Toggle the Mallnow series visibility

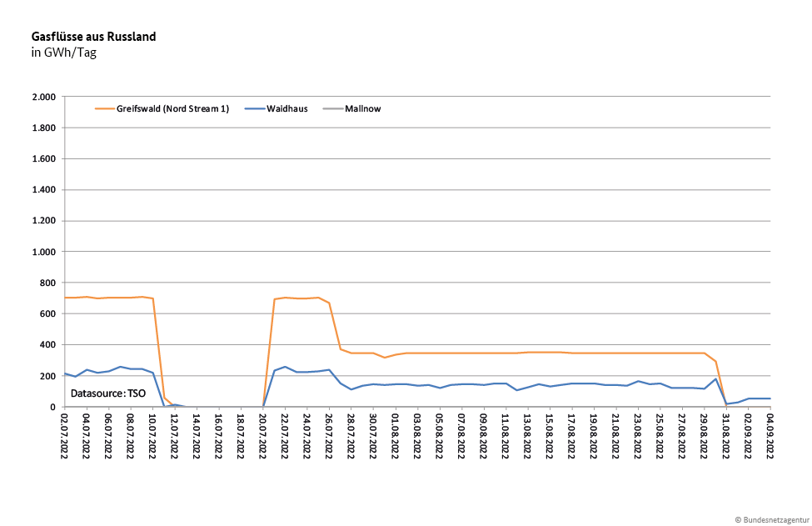(362, 108)
